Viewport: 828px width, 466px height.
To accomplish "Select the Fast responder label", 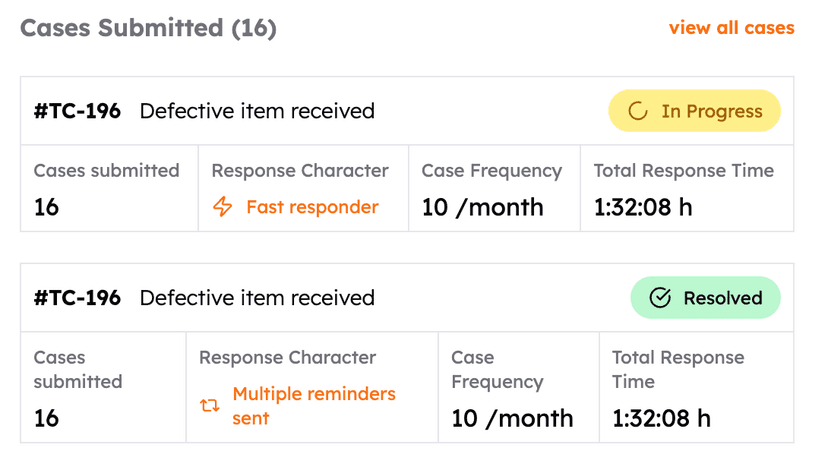I will [x=312, y=207].
